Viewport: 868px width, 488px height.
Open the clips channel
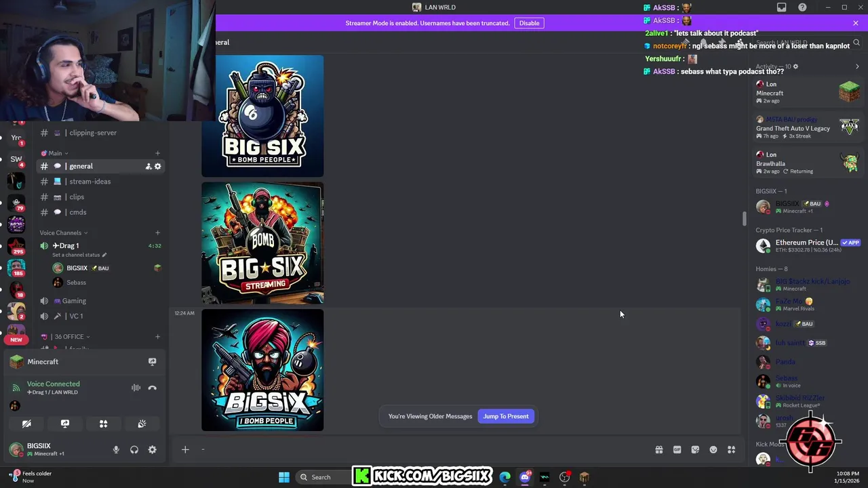click(x=100, y=197)
